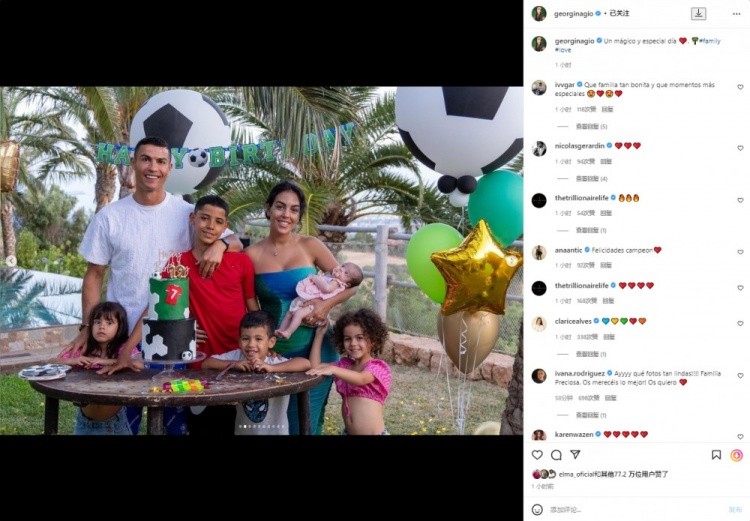750x521 pixels.
Task: Click the carousel dots indicator on photo
Action: (262, 426)
